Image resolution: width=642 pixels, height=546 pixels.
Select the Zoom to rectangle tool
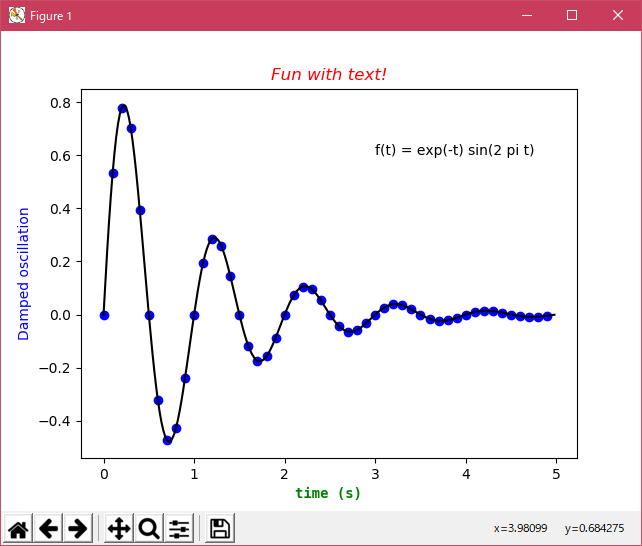tap(149, 528)
